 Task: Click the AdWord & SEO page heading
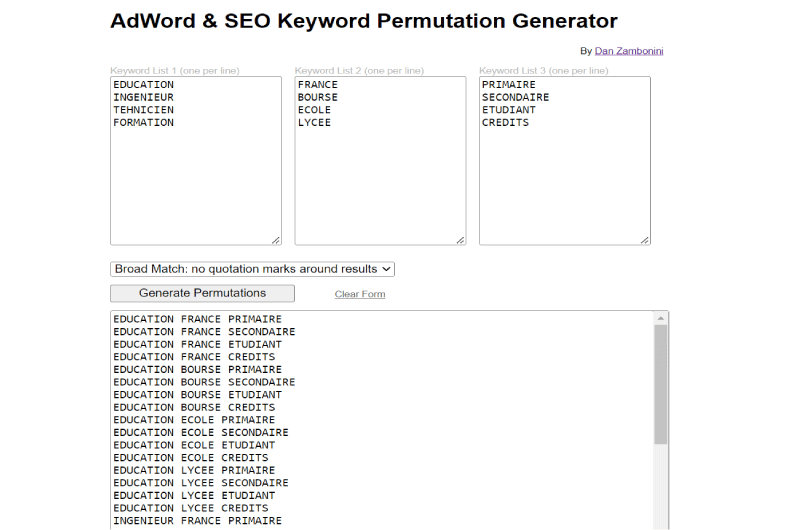click(x=364, y=21)
